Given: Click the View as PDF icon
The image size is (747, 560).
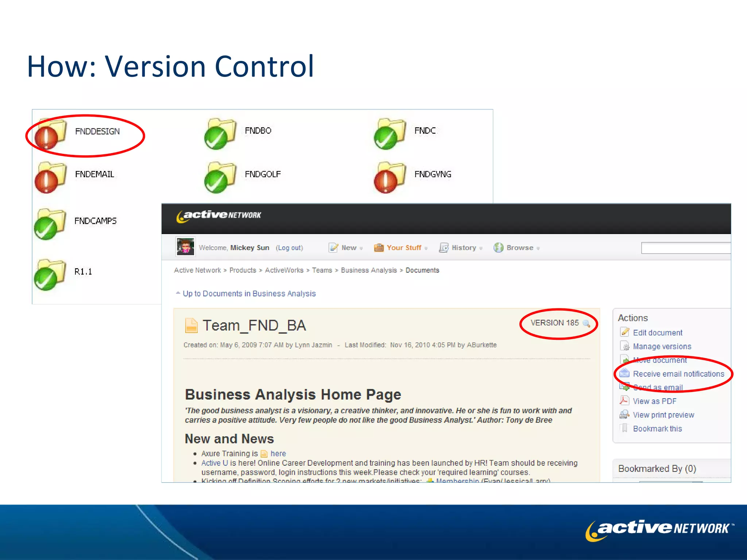Looking at the screenshot, I should [624, 400].
